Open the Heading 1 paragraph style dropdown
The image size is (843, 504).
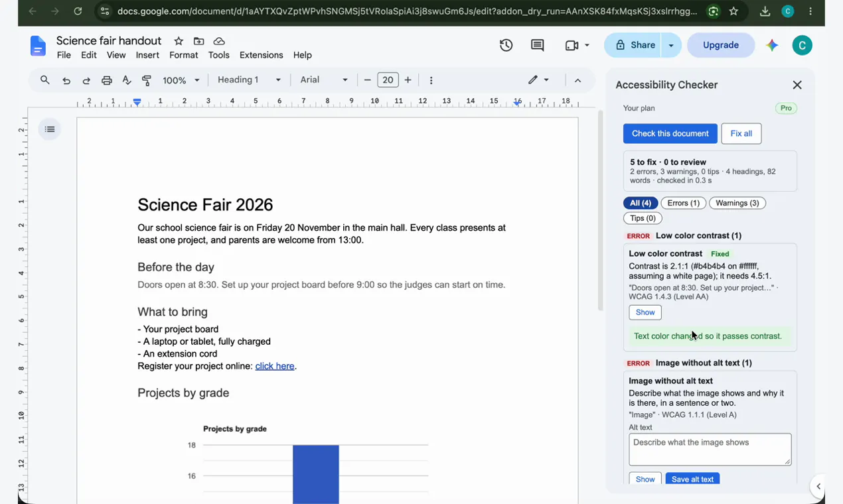point(250,80)
